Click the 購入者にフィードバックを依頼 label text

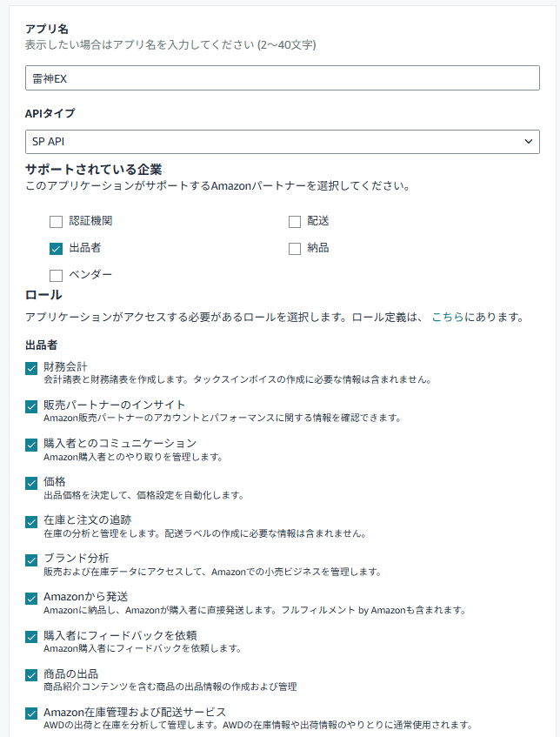pos(120,635)
